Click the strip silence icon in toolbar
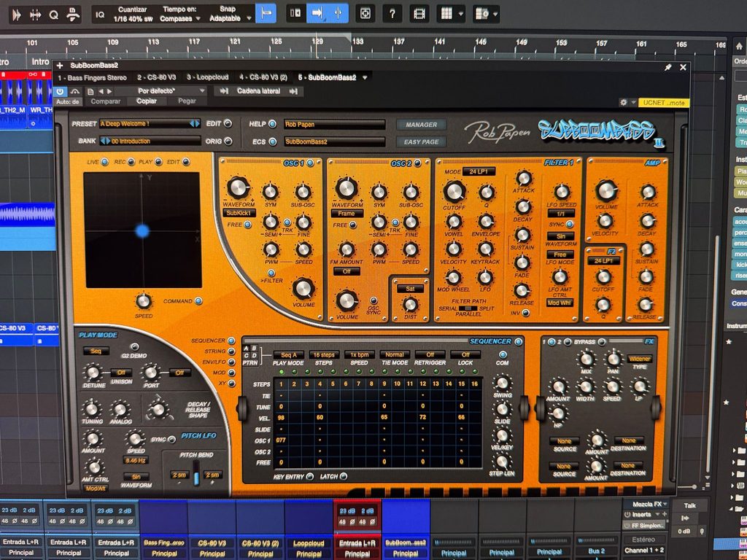This screenshot has width=747, height=560. click(x=35, y=15)
